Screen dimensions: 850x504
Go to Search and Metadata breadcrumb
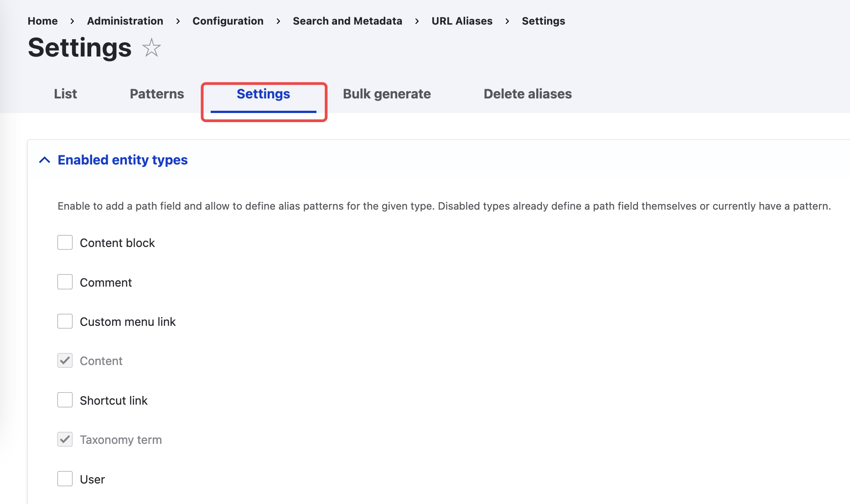pos(347,21)
